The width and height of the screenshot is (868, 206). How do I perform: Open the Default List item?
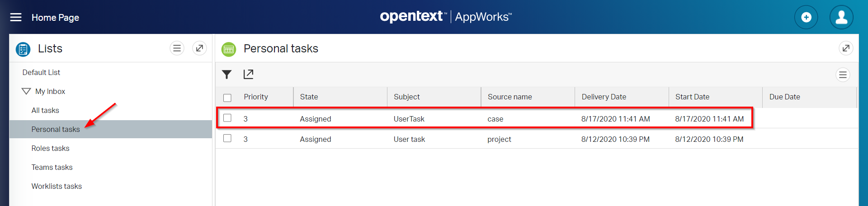point(41,72)
